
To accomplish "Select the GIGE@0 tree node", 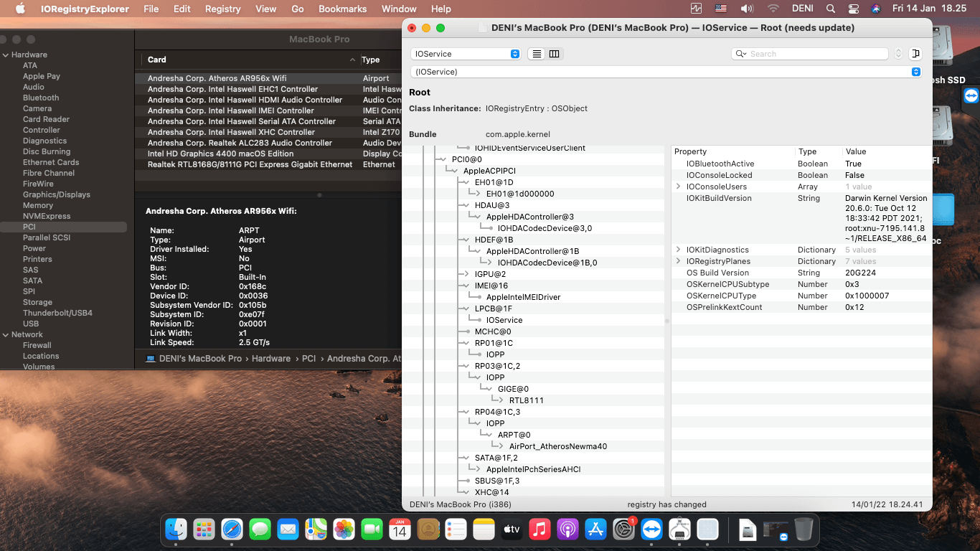I will tap(513, 389).
